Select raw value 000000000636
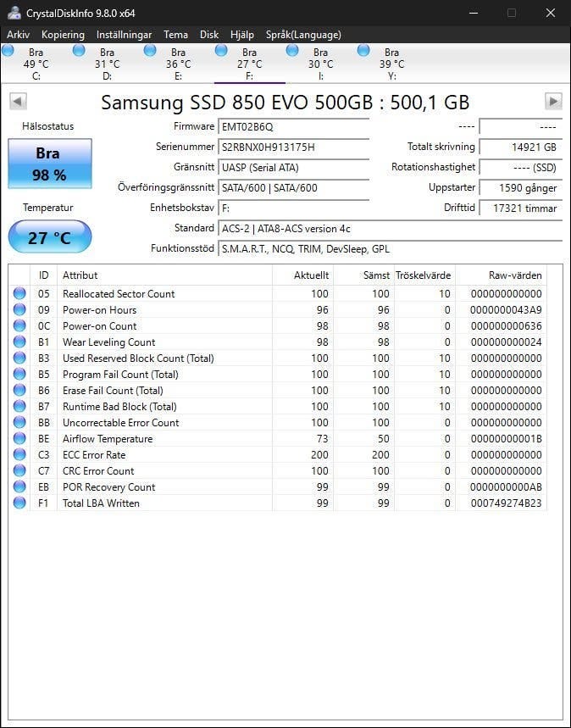Screen dimensions: 571x728 506,326
